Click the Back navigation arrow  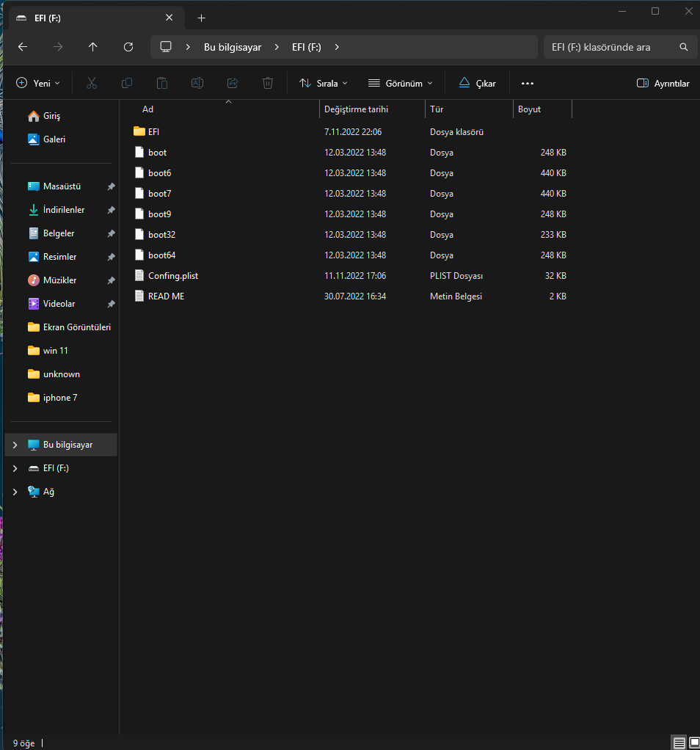[23, 47]
